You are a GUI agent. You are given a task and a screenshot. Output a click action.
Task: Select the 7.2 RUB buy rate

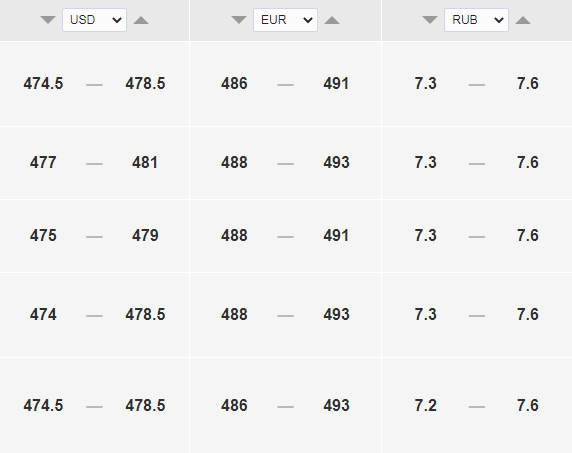pos(425,406)
